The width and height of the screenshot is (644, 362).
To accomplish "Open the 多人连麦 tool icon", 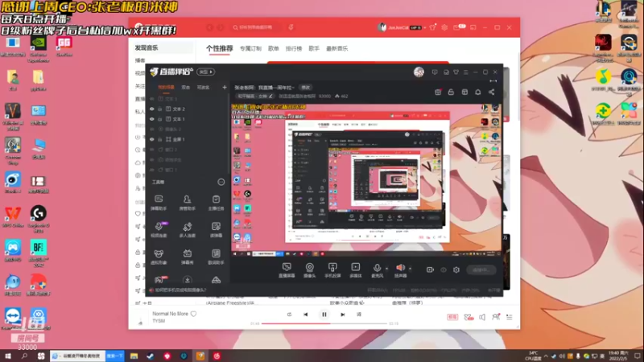I will (x=187, y=229).
